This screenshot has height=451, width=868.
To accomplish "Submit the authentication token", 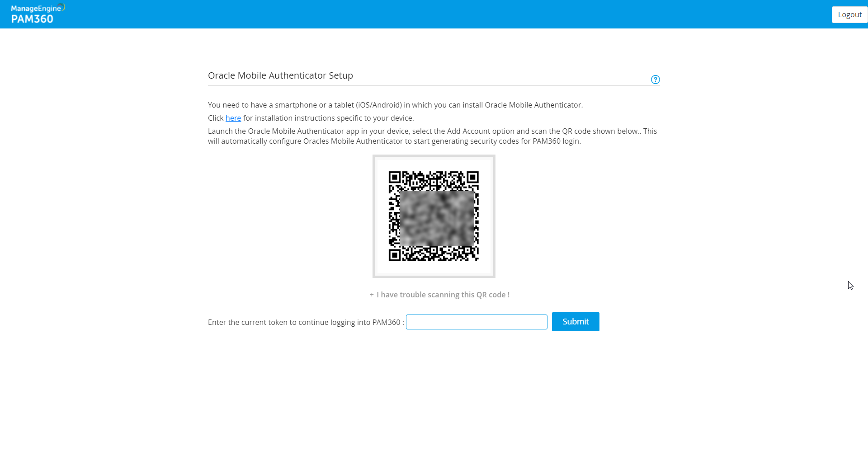I will 576,322.
